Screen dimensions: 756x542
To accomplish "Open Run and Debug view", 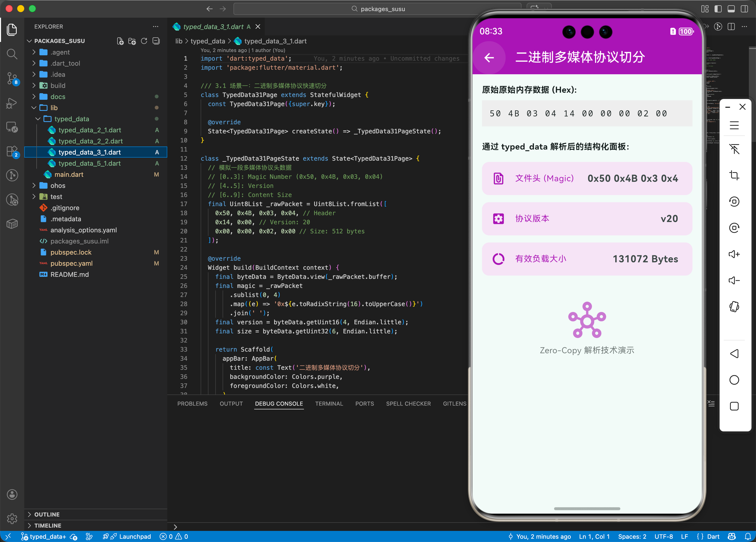I will (12, 103).
